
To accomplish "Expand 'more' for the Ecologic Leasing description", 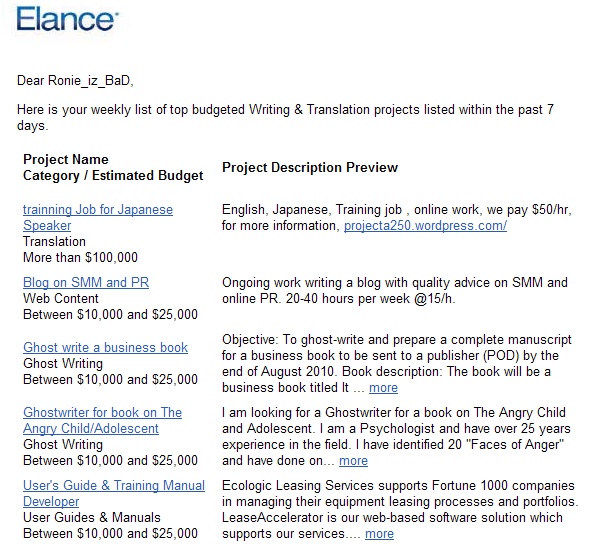I will coord(379,533).
